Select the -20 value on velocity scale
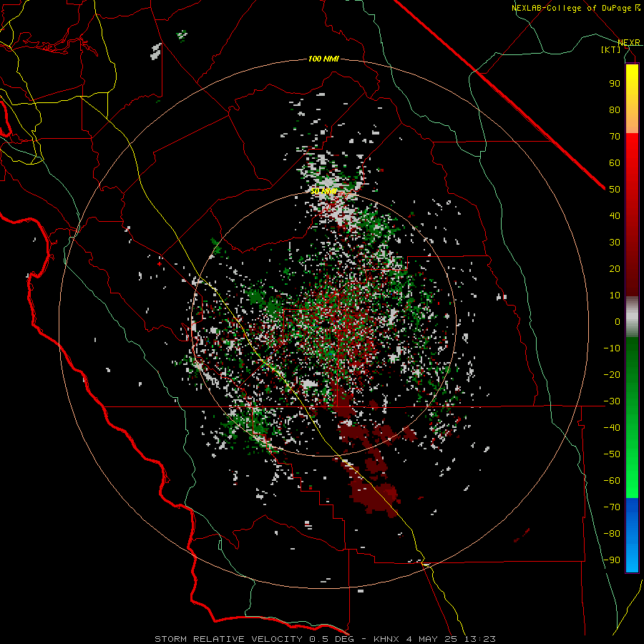The height and width of the screenshot is (644, 644). click(x=612, y=374)
